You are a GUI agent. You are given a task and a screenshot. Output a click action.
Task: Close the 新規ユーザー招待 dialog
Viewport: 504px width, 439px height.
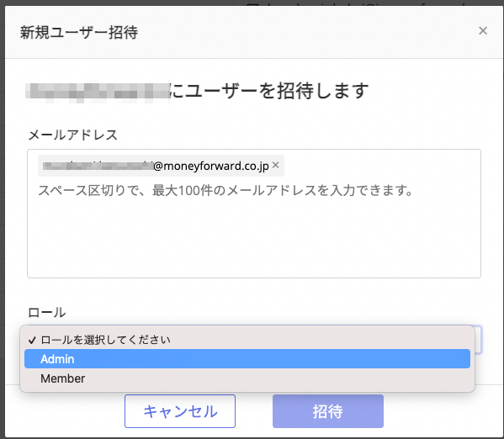[x=483, y=31]
